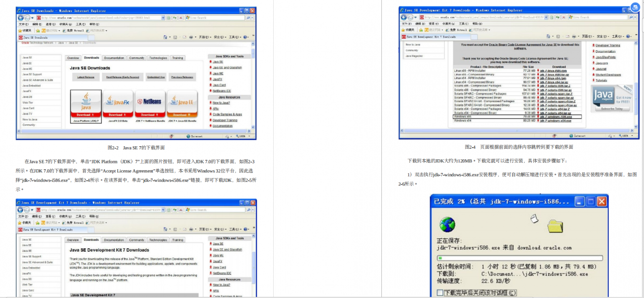Image resolution: width=644 pixels, height=298 pixels.
Task: Click Java Magazine sidebar item in Figure 2-4
Action: [414, 56]
